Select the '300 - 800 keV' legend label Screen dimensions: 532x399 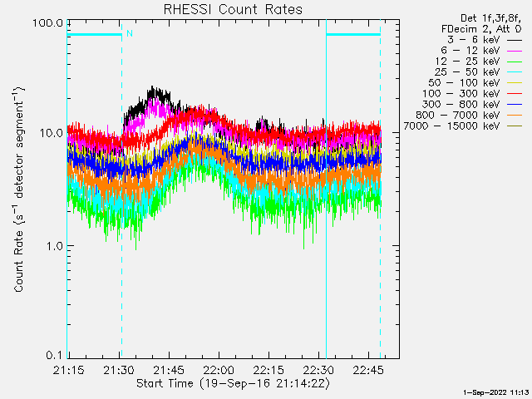[461, 105]
